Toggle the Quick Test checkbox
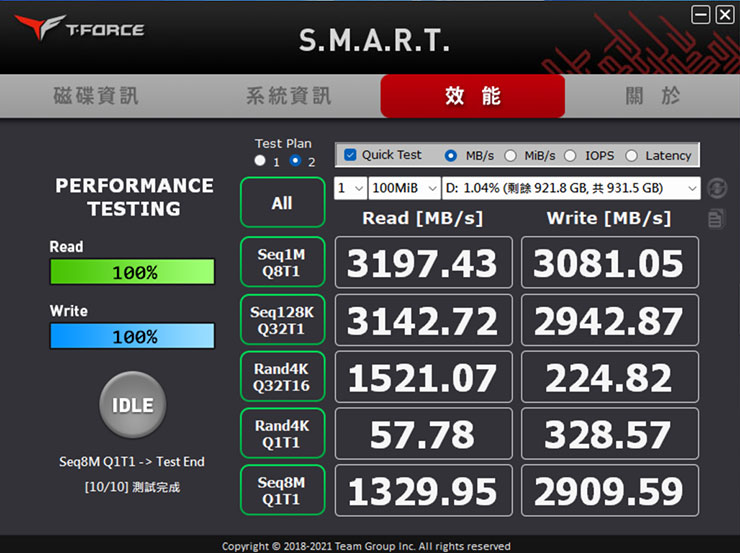 pos(350,155)
